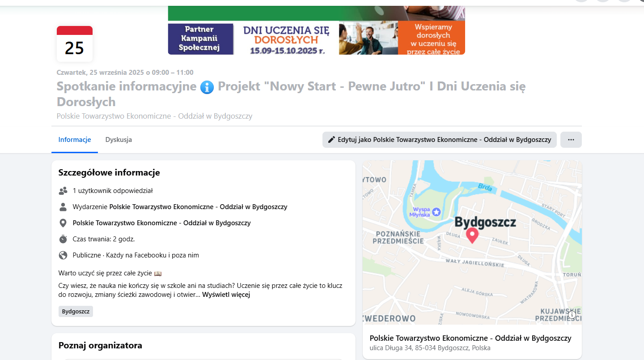Screen dimensions: 644x360
Task: Open the organizer link after Wydarzenie
Action: [x=198, y=207]
